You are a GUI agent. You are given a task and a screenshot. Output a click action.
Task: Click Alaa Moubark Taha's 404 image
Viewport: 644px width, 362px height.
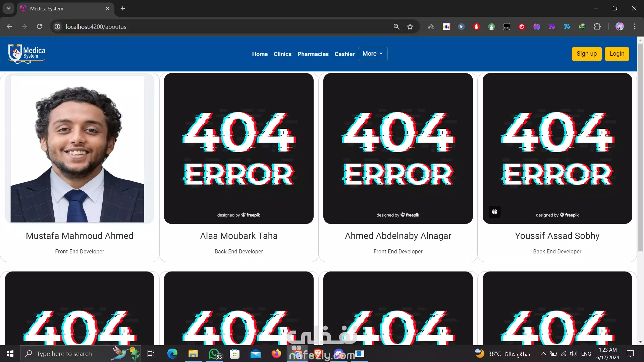click(239, 148)
